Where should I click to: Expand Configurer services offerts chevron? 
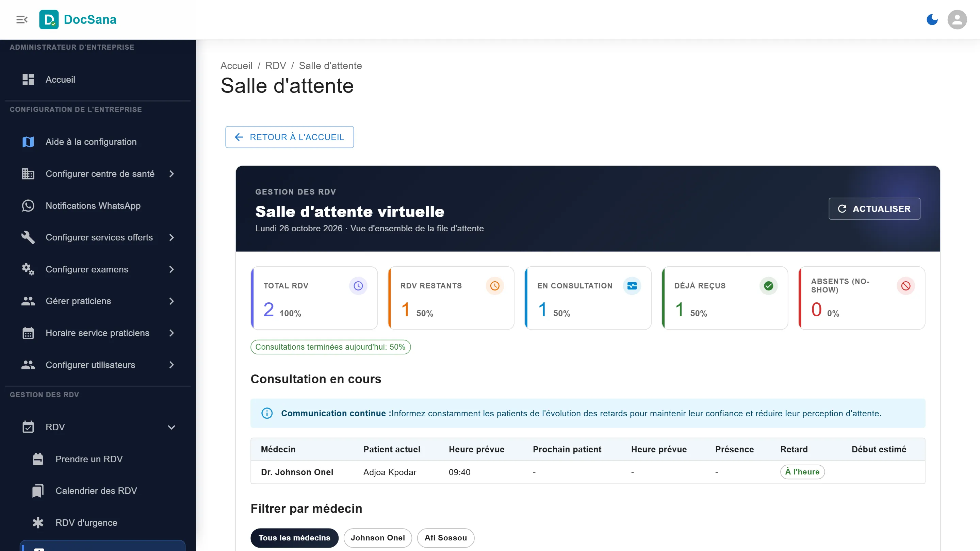point(171,237)
